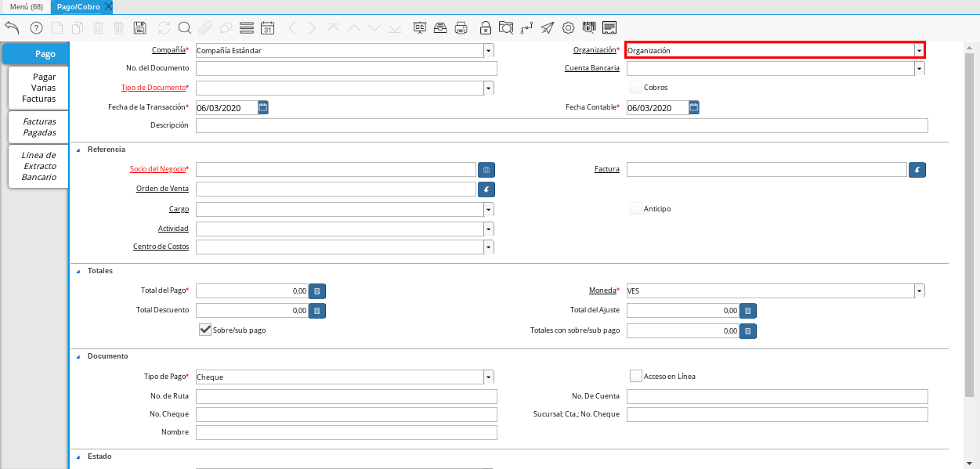Click the zoom across folder-magnifier icon
980x469 pixels.
pyautogui.click(x=506, y=28)
